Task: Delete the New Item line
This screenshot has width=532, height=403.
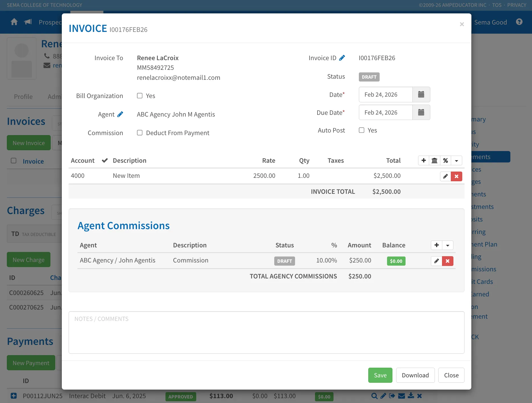Action: pos(457,176)
